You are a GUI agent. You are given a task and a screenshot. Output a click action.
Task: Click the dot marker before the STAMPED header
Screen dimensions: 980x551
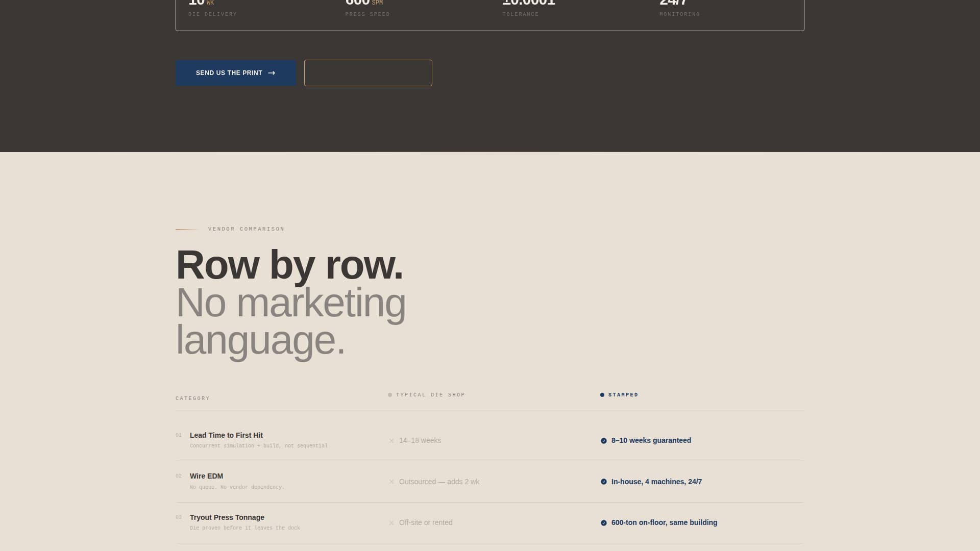601,394
